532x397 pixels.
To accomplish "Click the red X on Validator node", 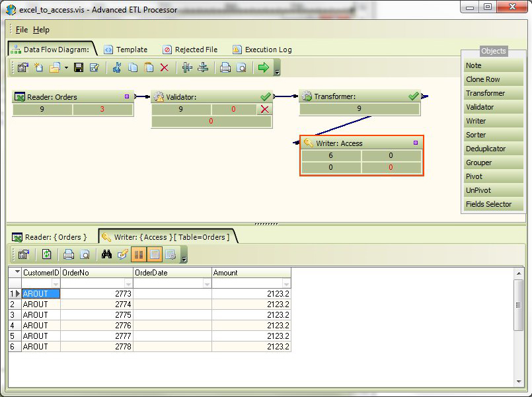I will (x=265, y=109).
